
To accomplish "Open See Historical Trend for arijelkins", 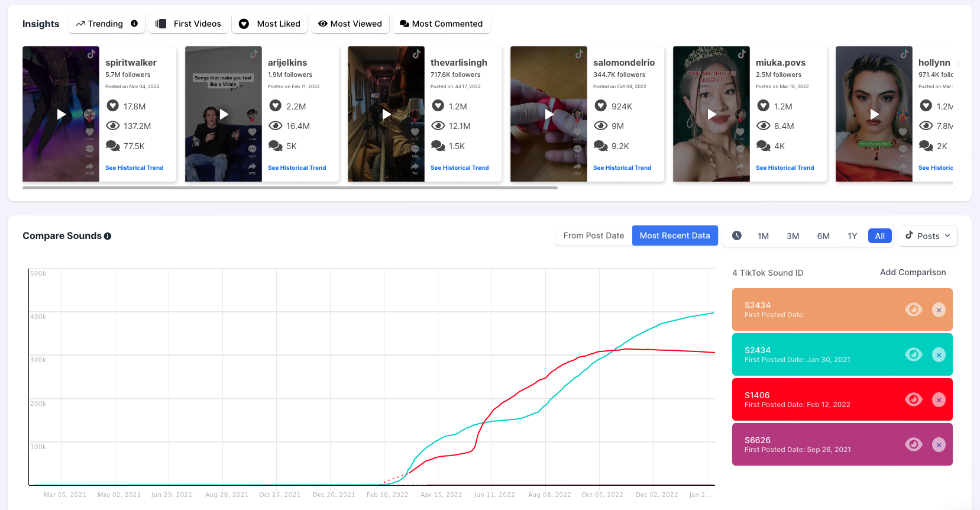I will pyautogui.click(x=297, y=168).
